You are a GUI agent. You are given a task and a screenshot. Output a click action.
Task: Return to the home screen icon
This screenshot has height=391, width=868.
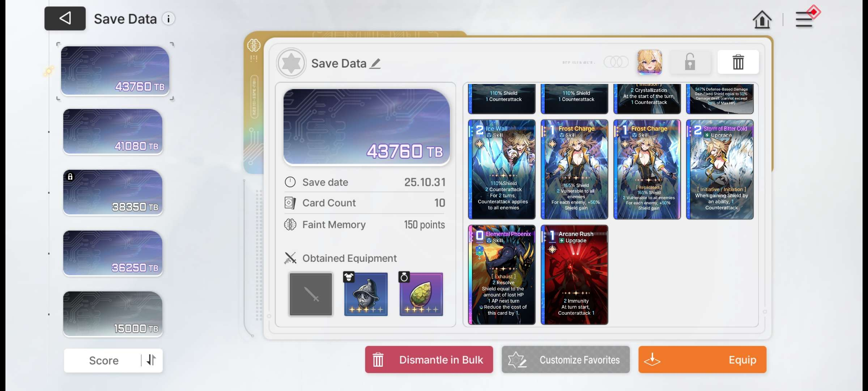762,19
